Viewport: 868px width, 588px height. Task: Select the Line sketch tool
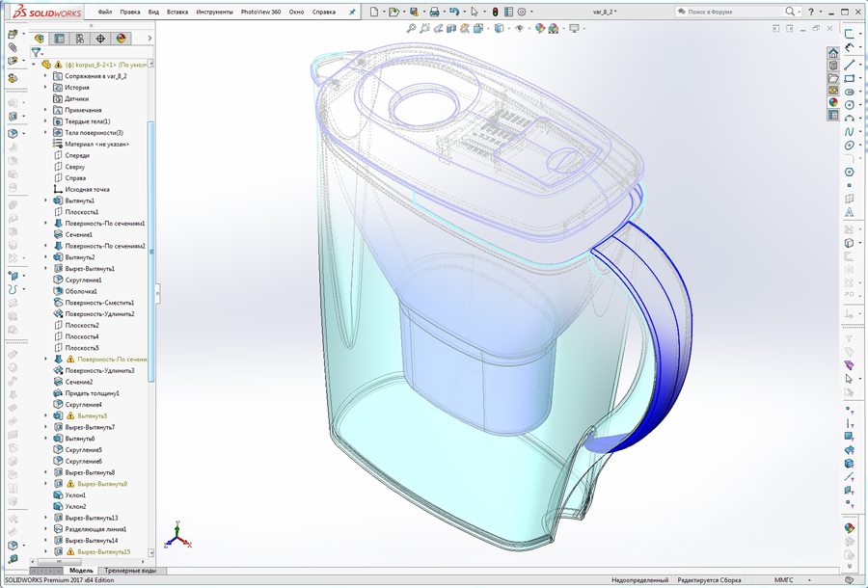pos(849,65)
